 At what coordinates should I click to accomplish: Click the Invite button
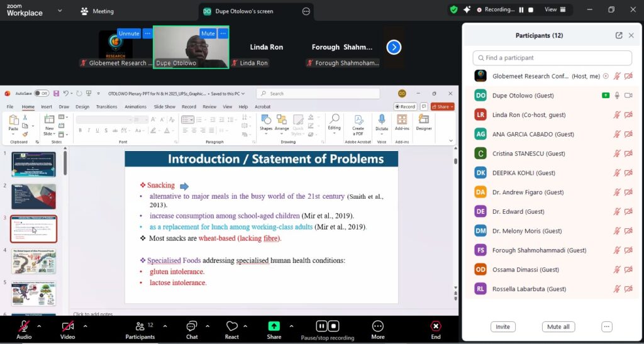click(x=502, y=327)
